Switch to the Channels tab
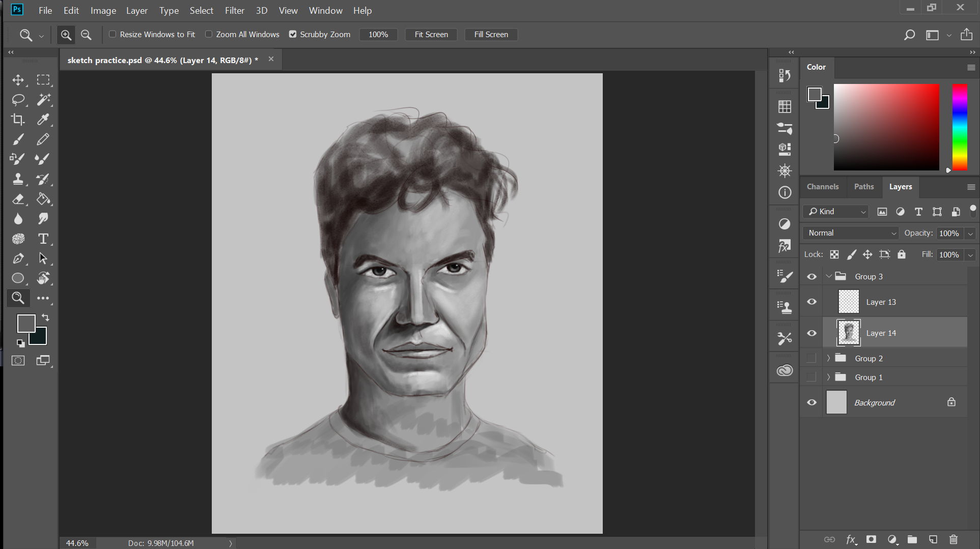Image resolution: width=980 pixels, height=549 pixels. [x=822, y=187]
